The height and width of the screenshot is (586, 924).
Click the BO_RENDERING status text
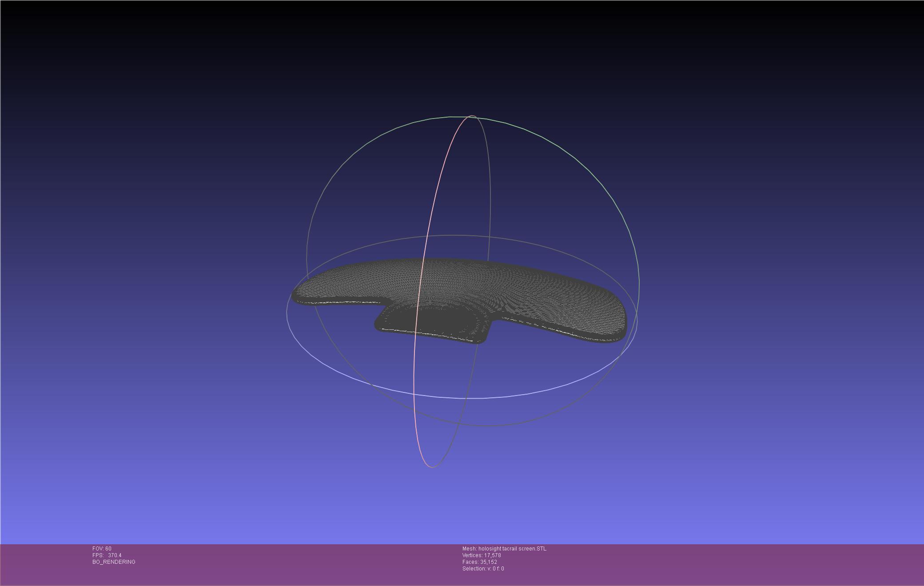[114, 562]
